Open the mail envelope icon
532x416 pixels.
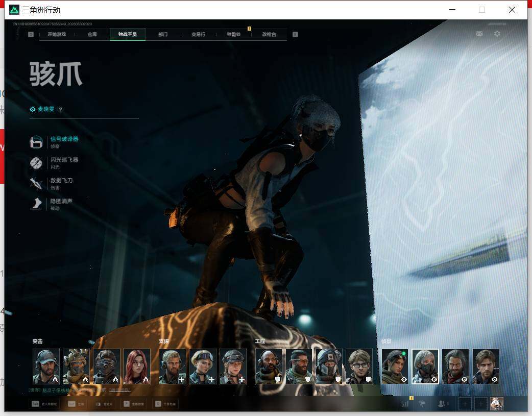[479, 34]
